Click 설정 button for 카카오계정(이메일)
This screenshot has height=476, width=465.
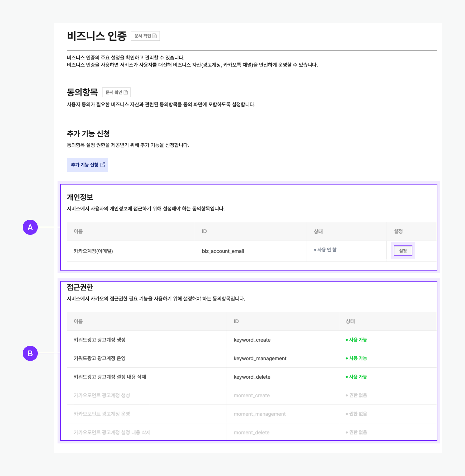point(403,251)
